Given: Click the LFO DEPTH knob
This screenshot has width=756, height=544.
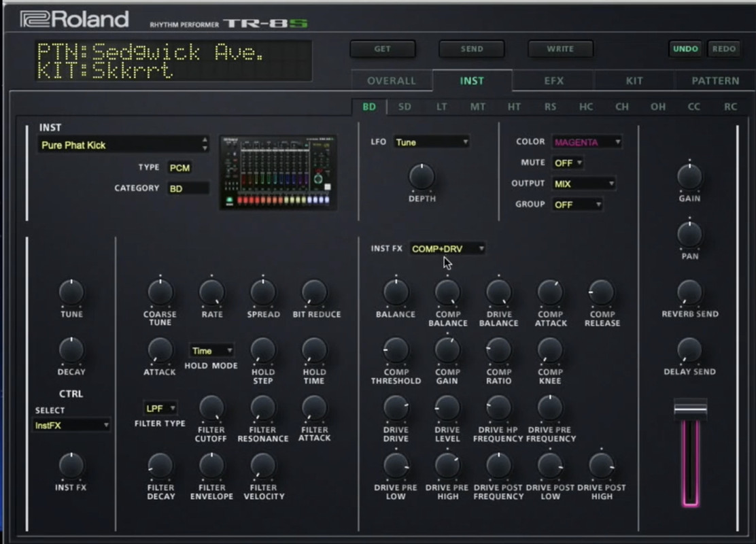Looking at the screenshot, I should [x=422, y=177].
